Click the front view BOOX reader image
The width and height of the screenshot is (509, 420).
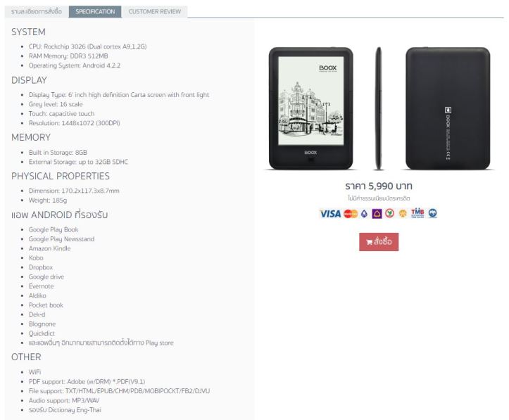[x=310, y=108]
